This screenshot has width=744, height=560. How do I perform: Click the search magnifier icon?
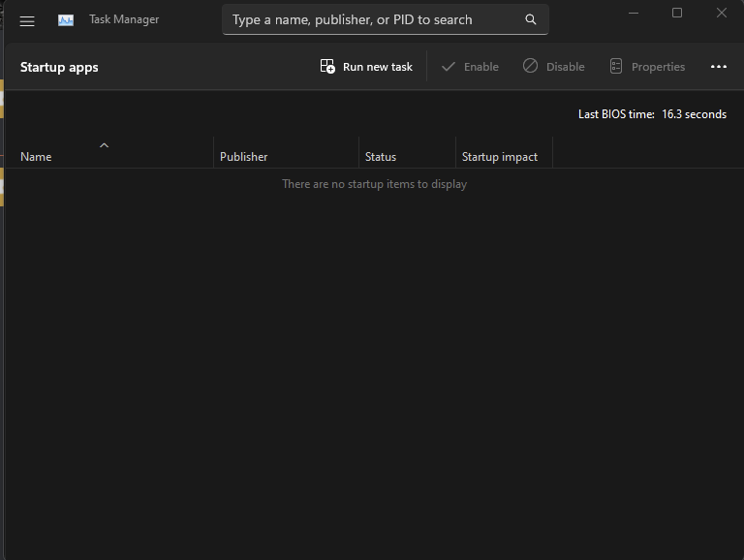pyautogui.click(x=531, y=19)
